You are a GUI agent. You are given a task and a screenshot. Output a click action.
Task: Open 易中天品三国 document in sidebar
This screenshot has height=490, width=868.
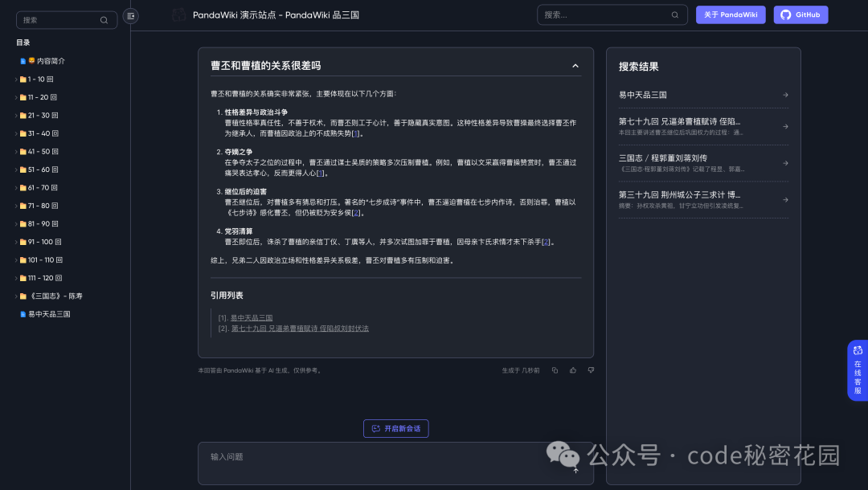point(49,314)
